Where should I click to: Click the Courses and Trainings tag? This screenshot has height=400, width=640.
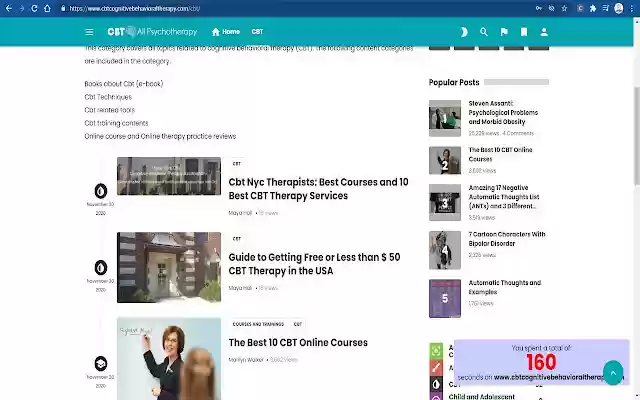(x=258, y=324)
